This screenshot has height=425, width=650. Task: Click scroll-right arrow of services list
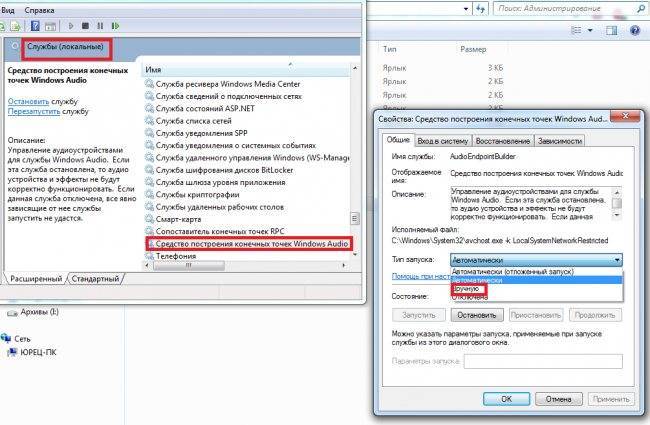344,265
